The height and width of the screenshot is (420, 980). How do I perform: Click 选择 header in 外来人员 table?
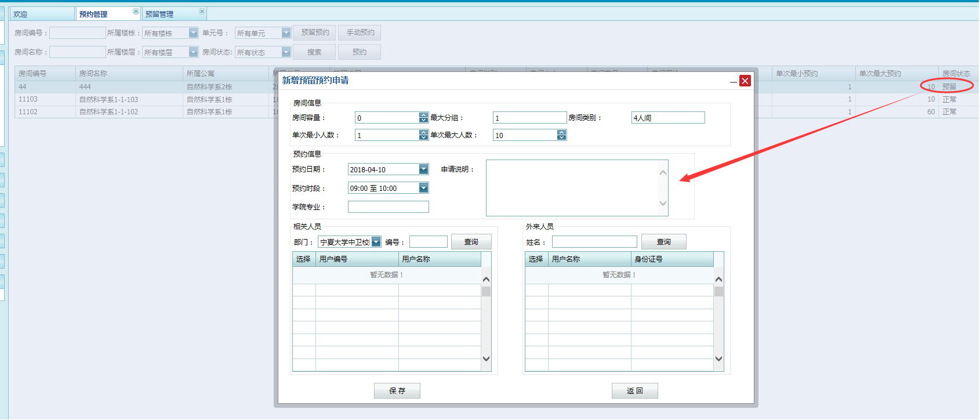(x=536, y=259)
